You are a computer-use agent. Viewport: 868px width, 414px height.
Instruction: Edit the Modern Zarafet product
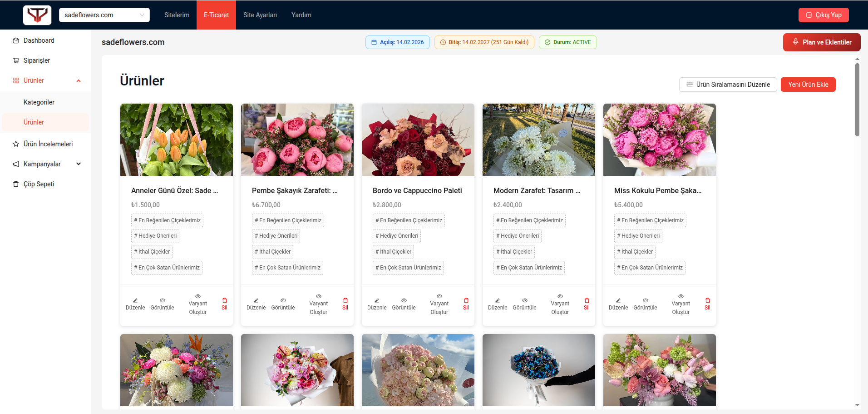pos(498,304)
